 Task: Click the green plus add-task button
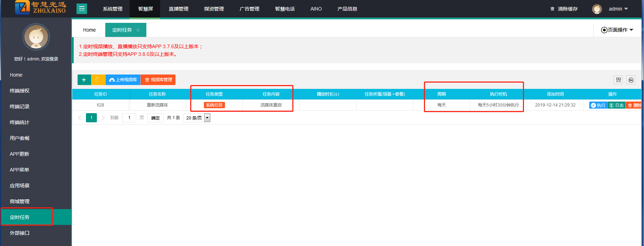[84, 80]
